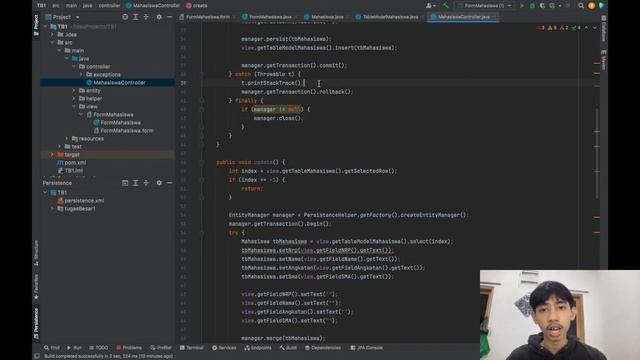Click first toolbar icon in Persistence panel
This screenshot has height=360, width=640.
125,183
